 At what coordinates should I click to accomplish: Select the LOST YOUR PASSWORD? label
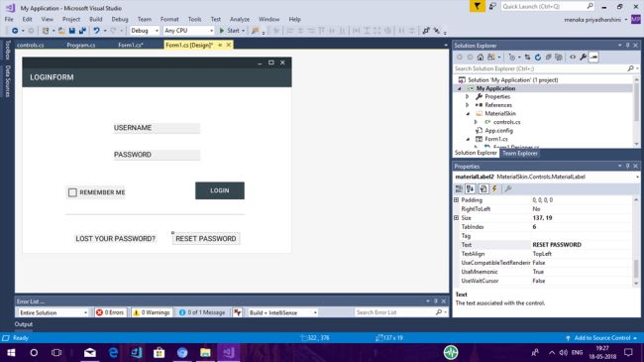[115, 239]
